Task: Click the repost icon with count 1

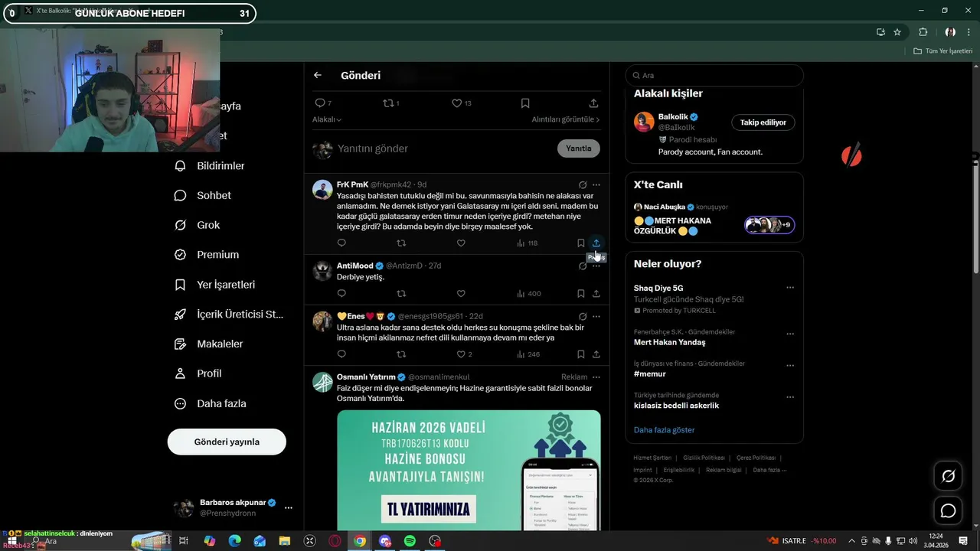Action: (x=390, y=103)
